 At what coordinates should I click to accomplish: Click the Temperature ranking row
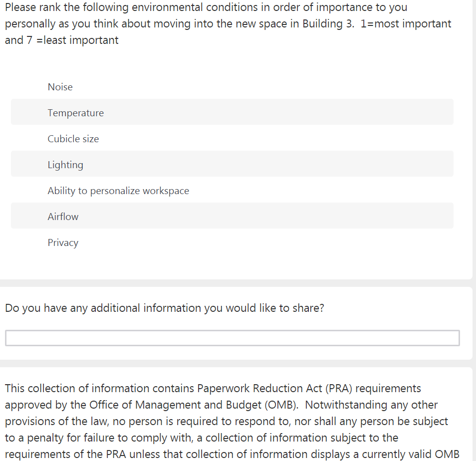(76, 113)
